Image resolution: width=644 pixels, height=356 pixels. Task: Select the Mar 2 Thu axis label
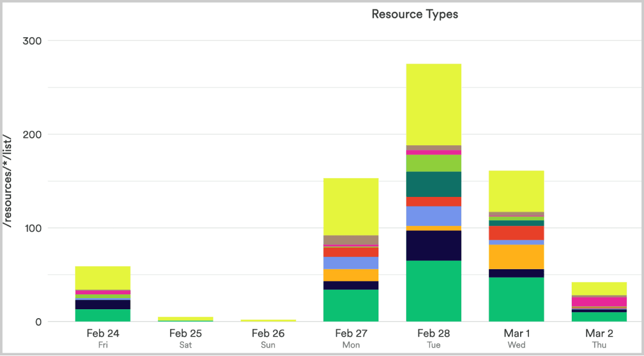[x=599, y=338]
